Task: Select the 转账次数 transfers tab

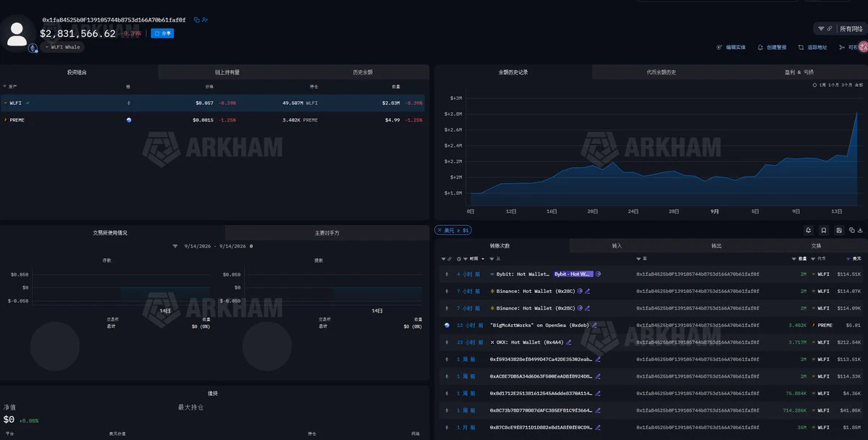Action: tap(500, 246)
